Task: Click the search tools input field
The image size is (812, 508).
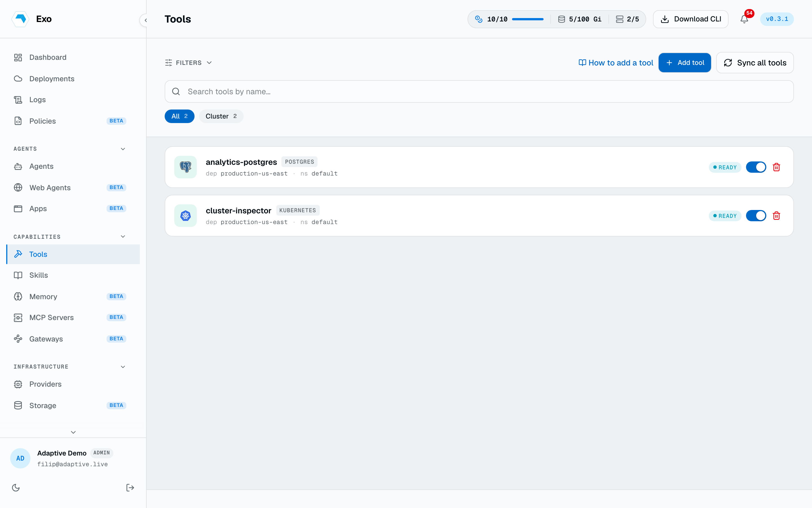Action: [479, 91]
